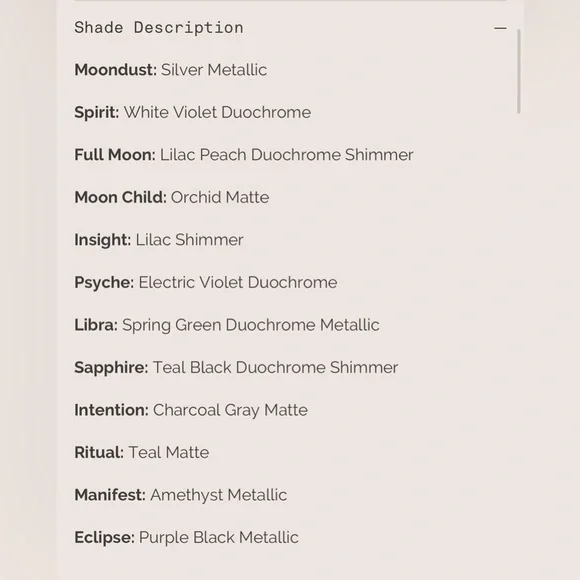This screenshot has width=580, height=580.
Task: Click the Spirit shade name
Action: [x=97, y=113]
